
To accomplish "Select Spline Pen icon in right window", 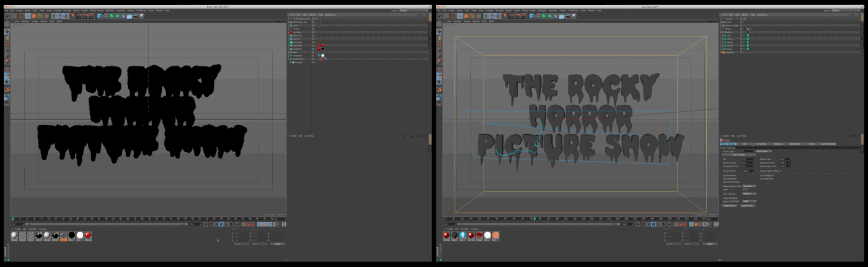I will (x=538, y=16).
